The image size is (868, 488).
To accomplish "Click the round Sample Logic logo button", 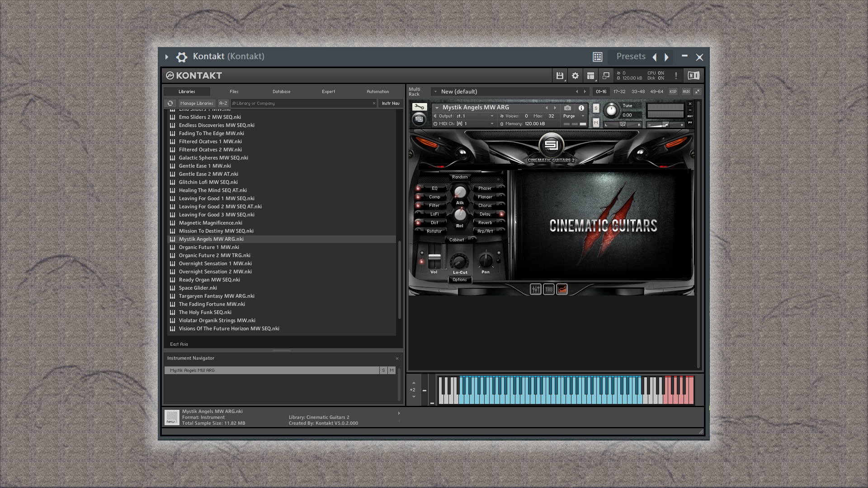I will [551, 145].
